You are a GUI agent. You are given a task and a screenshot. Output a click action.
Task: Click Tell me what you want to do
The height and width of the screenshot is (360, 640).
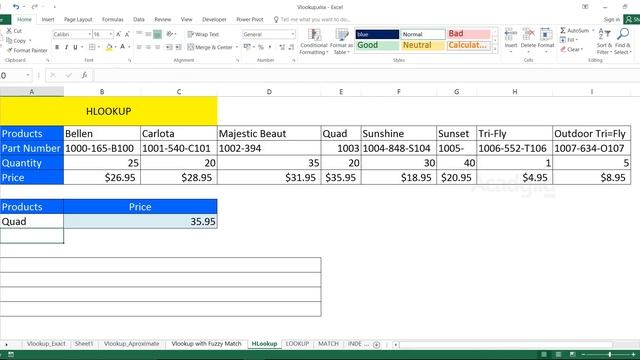point(312,19)
